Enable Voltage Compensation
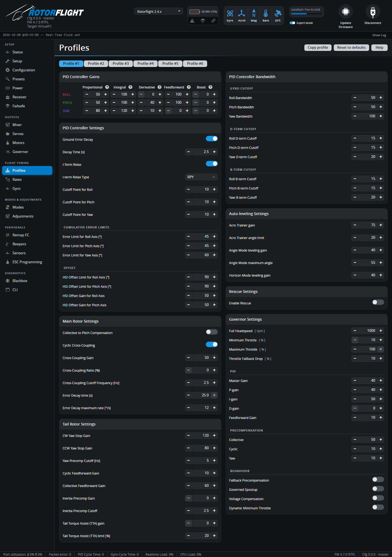Viewport: 392px width, 557px height. pyautogui.click(x=378, y=498)
